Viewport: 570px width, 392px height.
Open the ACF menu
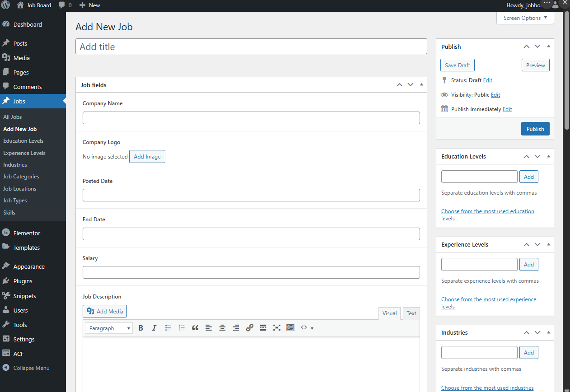[19, 354]
